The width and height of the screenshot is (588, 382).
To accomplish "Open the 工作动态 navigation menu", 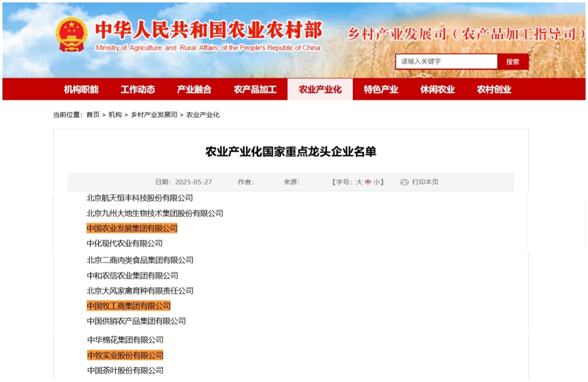I will (x=138, y=90).
